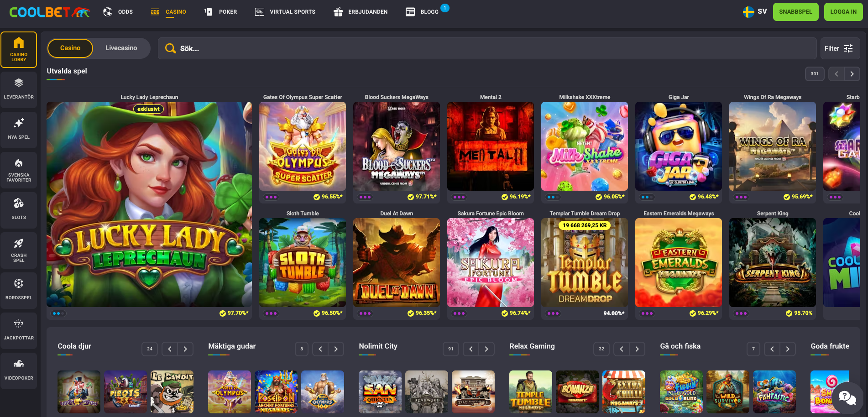Open Slots sidebar category
The height and width of the screenshot is (417, 868).
pyautogui.click(x=19, y=210)
